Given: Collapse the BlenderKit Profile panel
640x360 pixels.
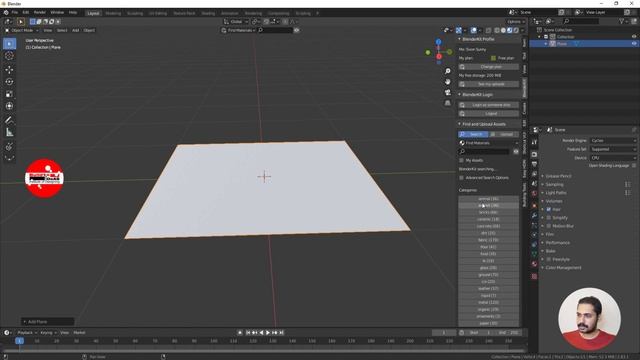Looking at the screenshot, I should 478,39.
